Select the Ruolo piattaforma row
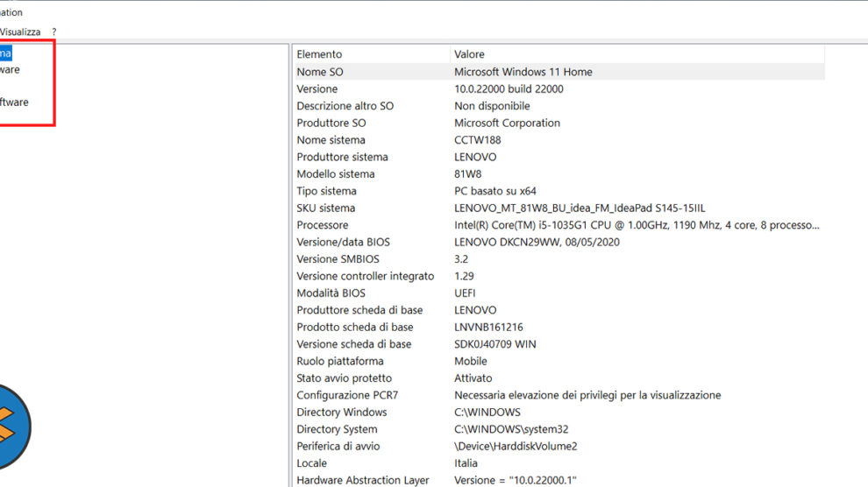 [340, 362]
